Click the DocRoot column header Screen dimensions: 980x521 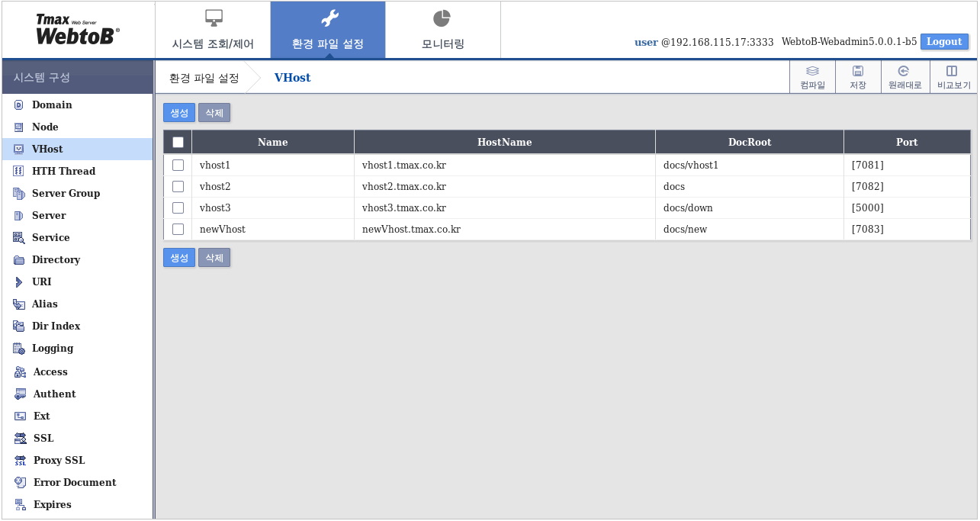[x=750, y=142]
